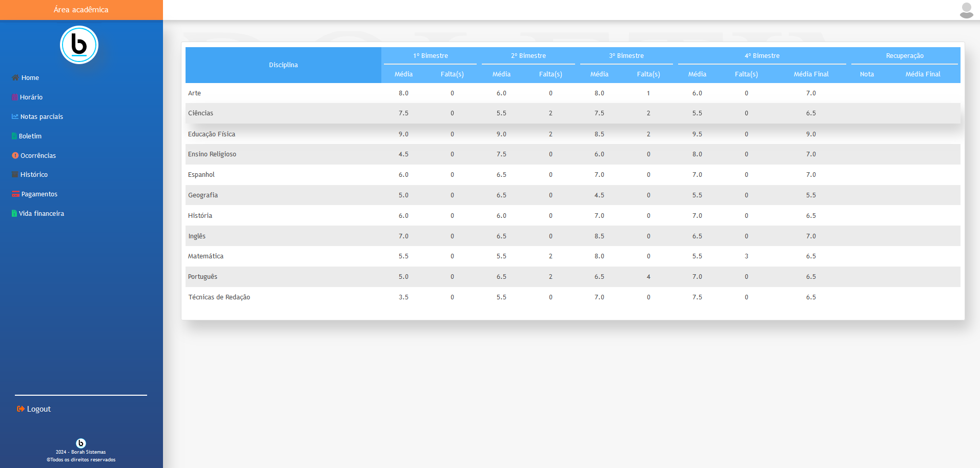Select the Educação Física row
Screen dimensions: 980x468
573,134
